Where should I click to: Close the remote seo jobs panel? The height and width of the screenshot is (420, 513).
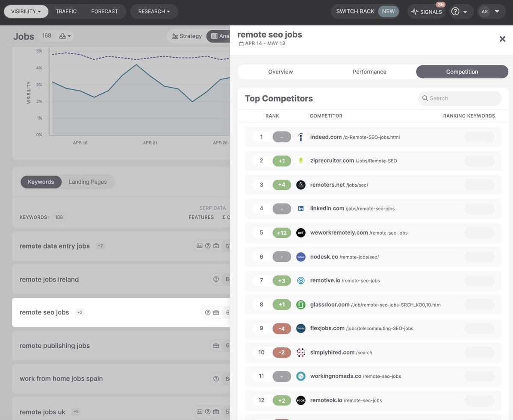pos(502,39)
